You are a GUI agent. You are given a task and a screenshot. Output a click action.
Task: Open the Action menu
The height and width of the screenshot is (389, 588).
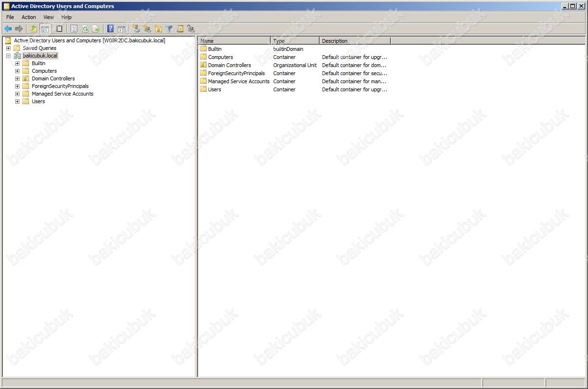pyautogui.click(x=28, y=17)
